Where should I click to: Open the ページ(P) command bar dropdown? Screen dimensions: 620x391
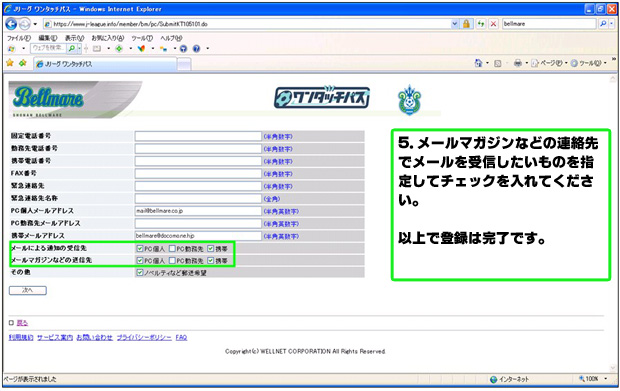click(549, 63)
